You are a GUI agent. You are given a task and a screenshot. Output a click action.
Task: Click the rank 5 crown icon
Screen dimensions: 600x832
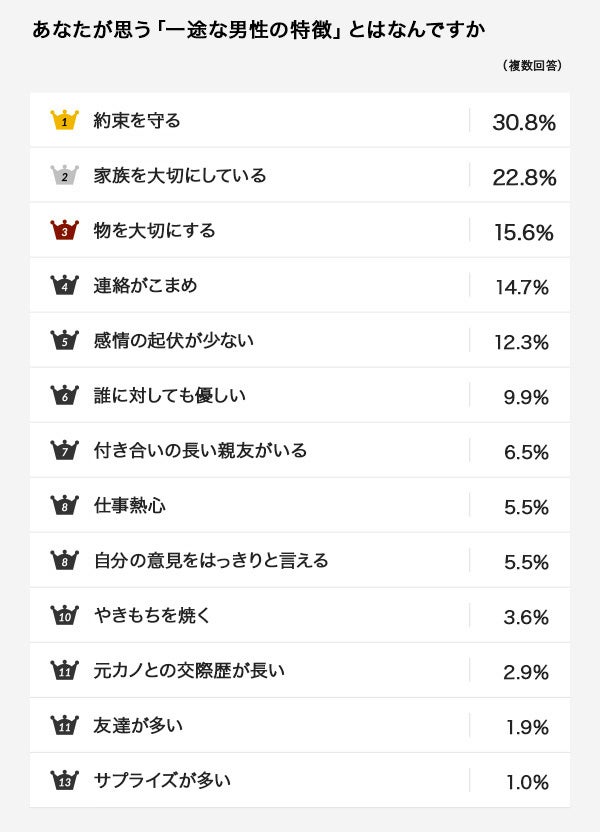tap(64, 341)
